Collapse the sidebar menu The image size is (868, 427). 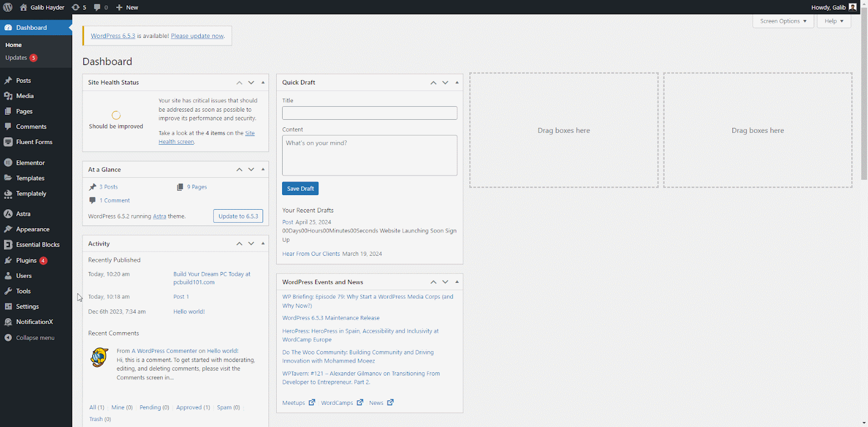pos(35,338)
